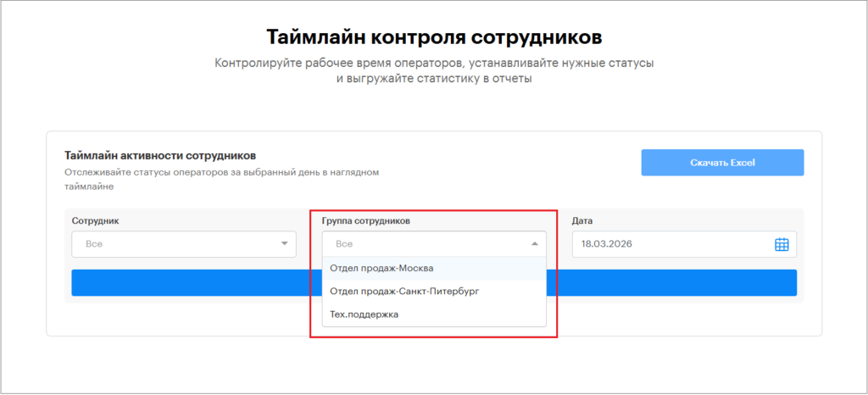Click the Сотрудник field label
The width and height of the screenshot is (868, 395).
[95, 220]
